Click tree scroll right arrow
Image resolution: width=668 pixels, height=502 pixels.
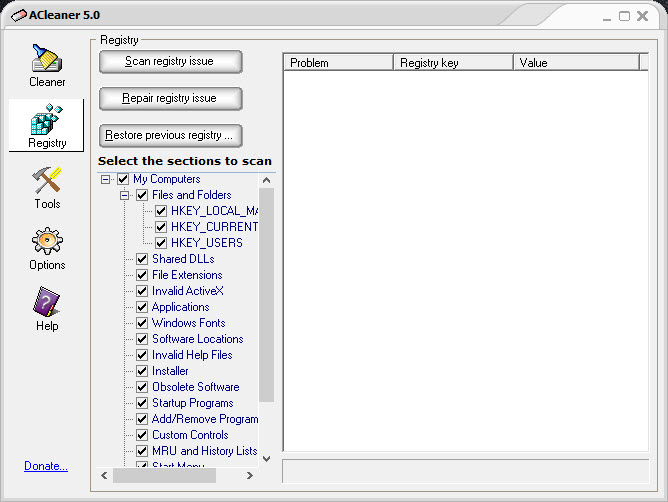point(250,475)
